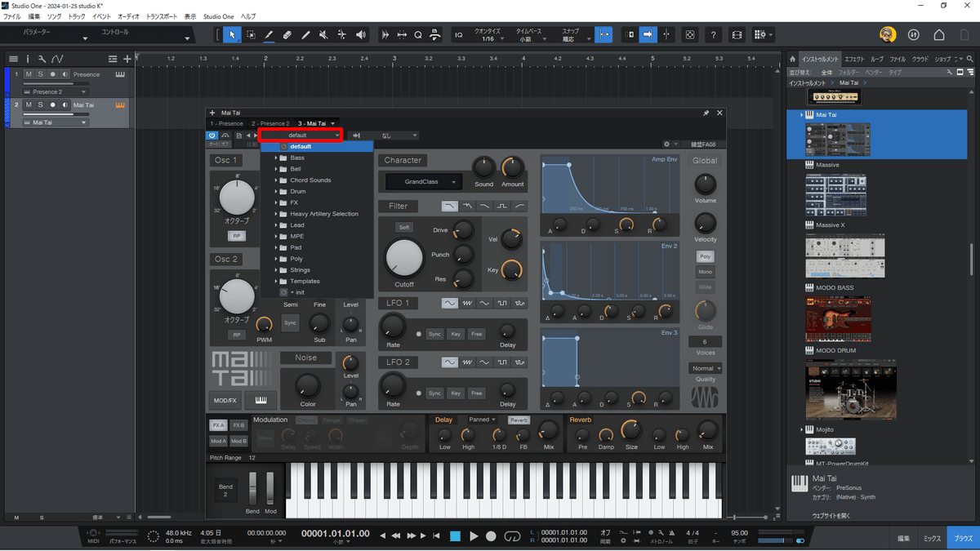
Task: Select the Arrow tool in the toolbar
Action: coord(233,35)
